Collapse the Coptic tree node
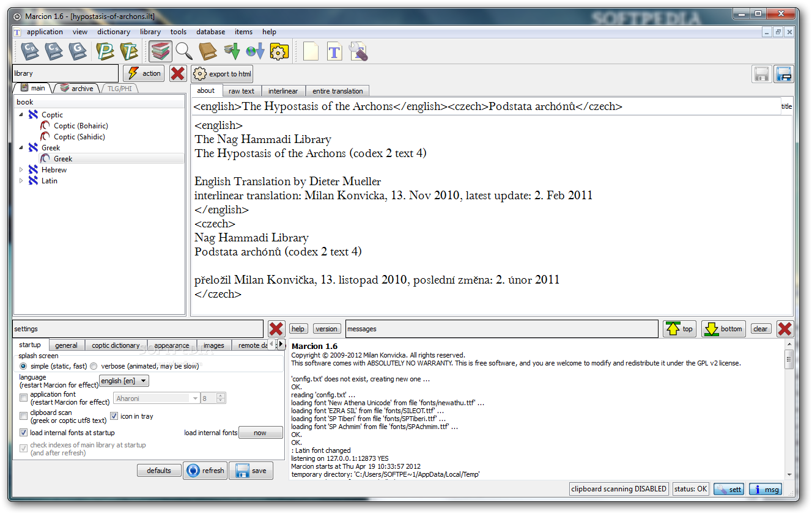 [x=21, y=114]
